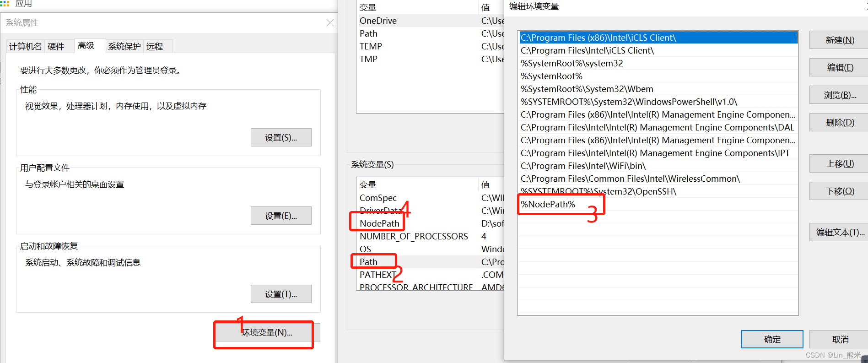
Task: Open startup and recovery 设置(T)...
Action: click(281, 294)
